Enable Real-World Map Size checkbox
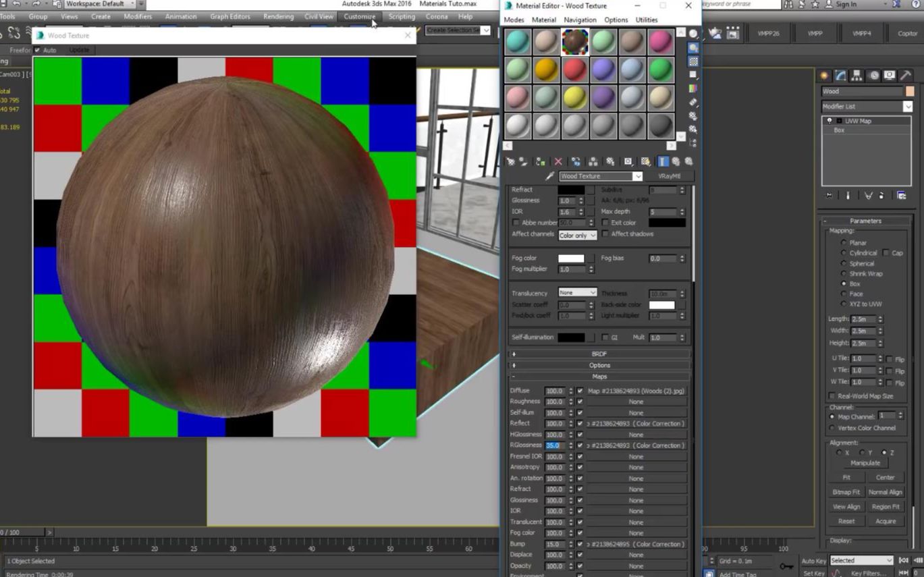924x577 pixels. (833, 396)
